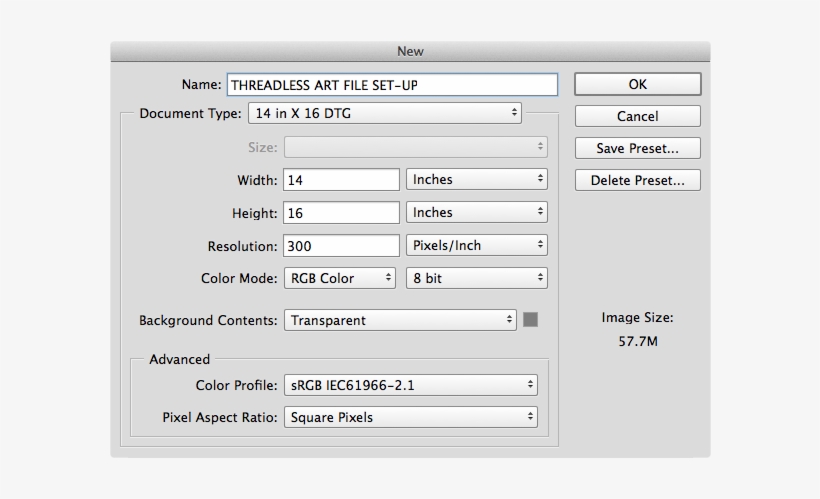Open the RGB Color mode dropdown
Screen dimensions: 820x499
(x=340, y=279)
